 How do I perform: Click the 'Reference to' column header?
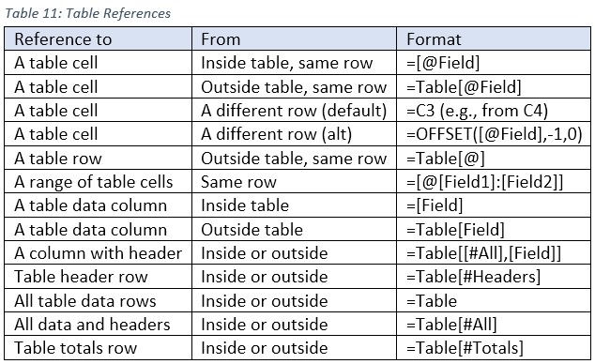(99, 39)
